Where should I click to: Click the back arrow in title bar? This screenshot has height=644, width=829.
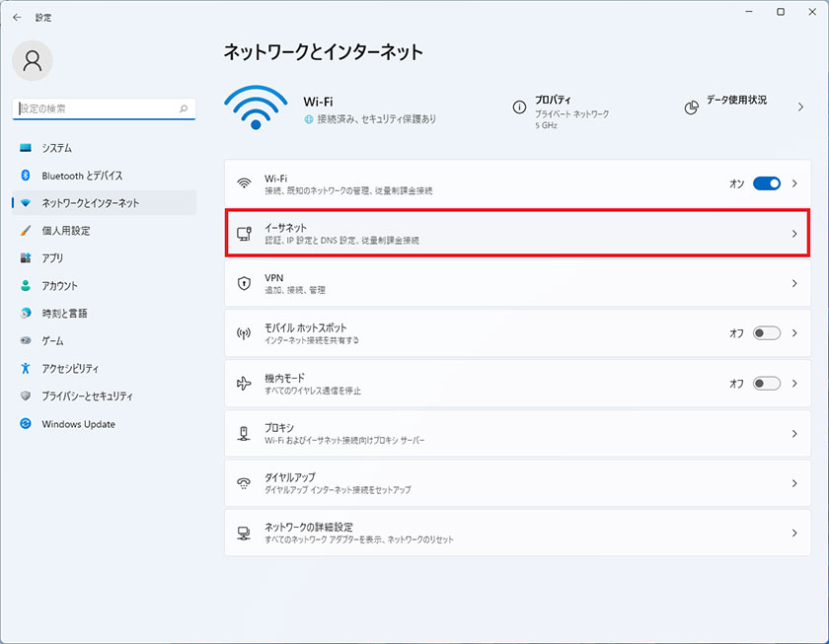pos(17,17)
